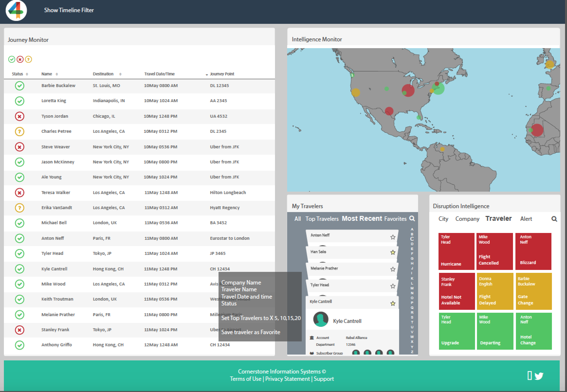Click yellow marker on California coast

(356, 92)
